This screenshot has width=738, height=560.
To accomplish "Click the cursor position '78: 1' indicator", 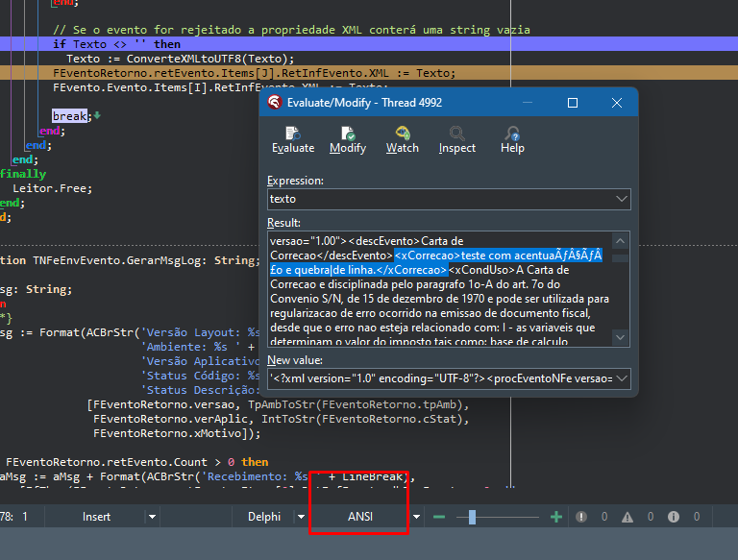I will pyautogui.click(x=14, y=517).
